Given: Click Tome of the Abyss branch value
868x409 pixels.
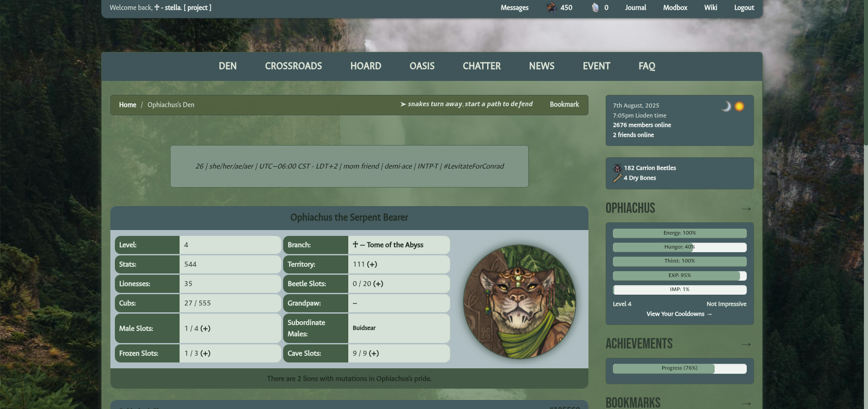Looking at the screenshot, I should point(388,245).
